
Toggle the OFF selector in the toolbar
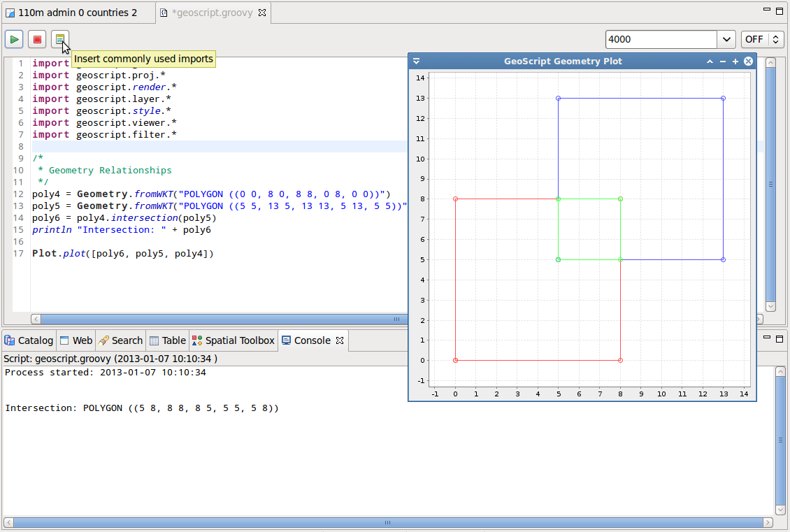pos(762,39)
